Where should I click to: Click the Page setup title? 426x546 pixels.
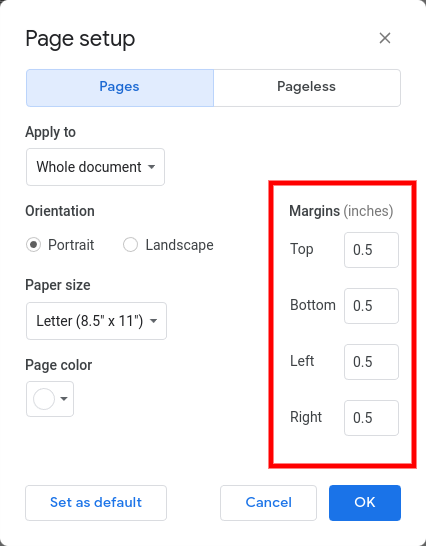[x=80, y=39]
